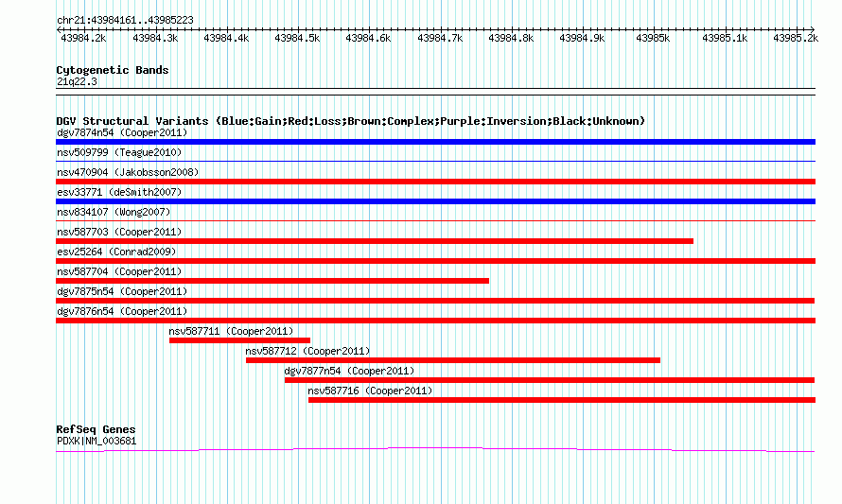
Task: Click the chr21:43984161..43985223 region label
Action: click(125, 20)
